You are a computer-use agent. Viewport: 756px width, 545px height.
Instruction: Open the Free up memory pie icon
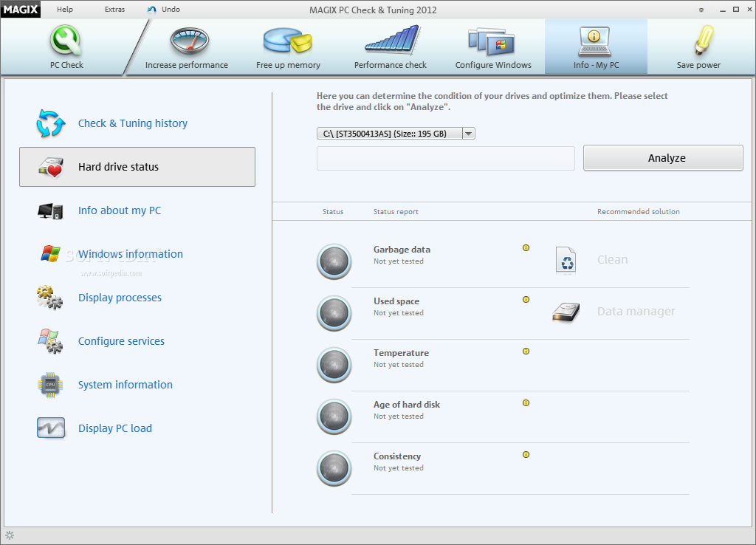point(288,41)
